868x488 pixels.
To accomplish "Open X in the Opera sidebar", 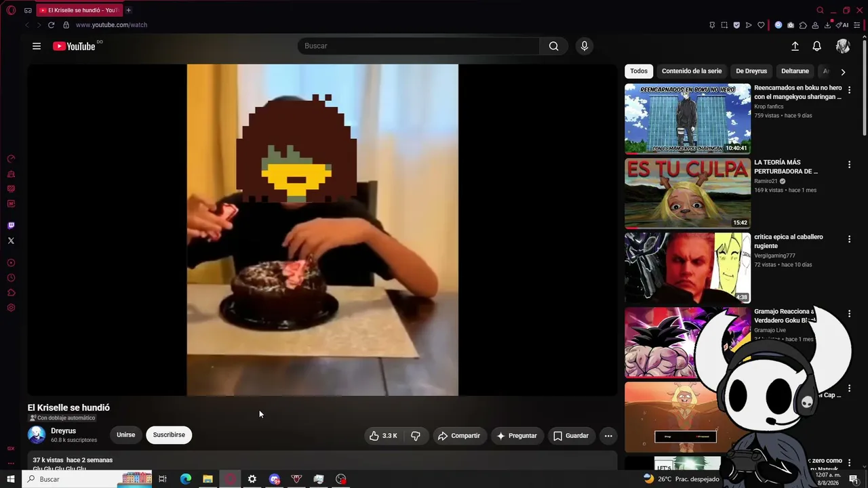I will tap(11, 241).
